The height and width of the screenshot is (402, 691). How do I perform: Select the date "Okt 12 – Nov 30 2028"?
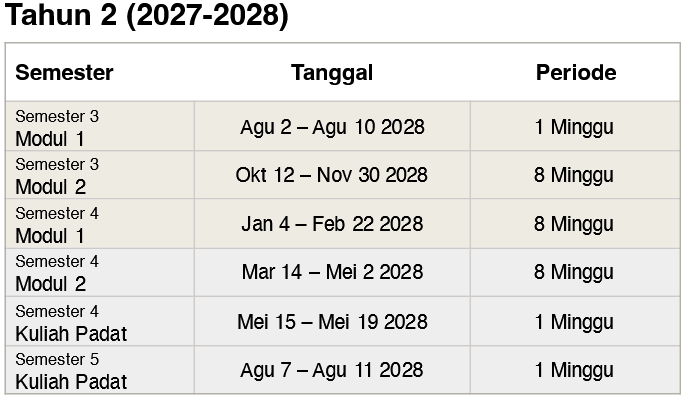coord(332,175)
